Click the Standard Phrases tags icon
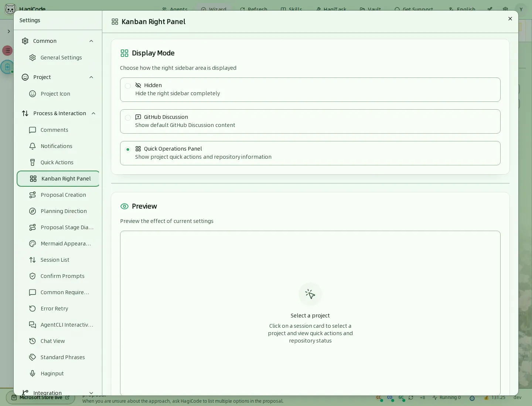This screenshot has width=532, height=406. 33,357
